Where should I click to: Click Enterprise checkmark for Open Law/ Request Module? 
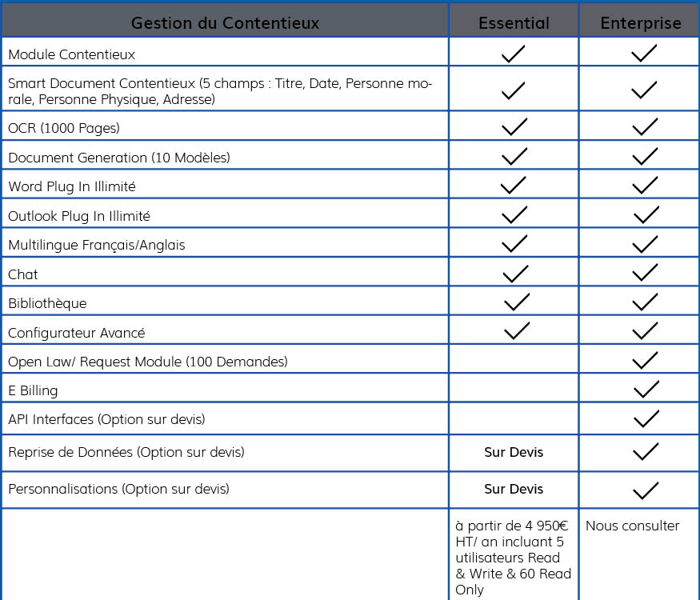click(x=645, y=360)
